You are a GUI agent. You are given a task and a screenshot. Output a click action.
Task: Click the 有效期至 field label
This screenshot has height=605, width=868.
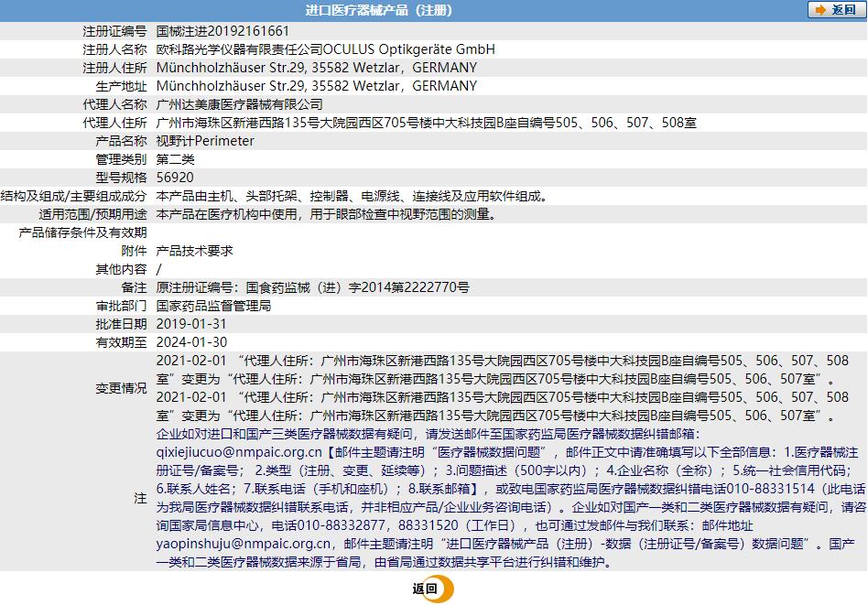click(x=121, y=342)
